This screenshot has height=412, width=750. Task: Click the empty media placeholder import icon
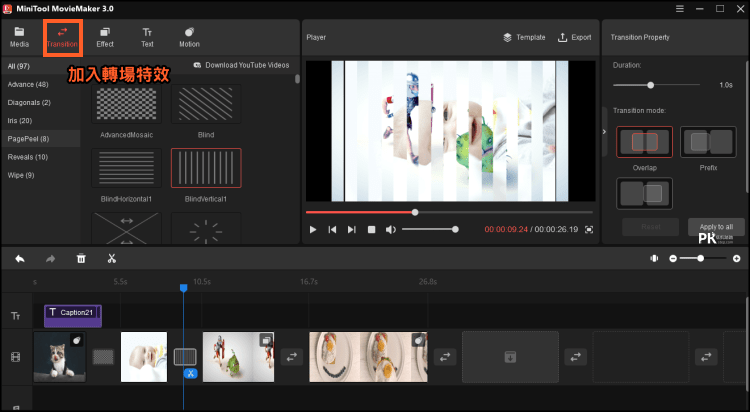pos(510,357)
